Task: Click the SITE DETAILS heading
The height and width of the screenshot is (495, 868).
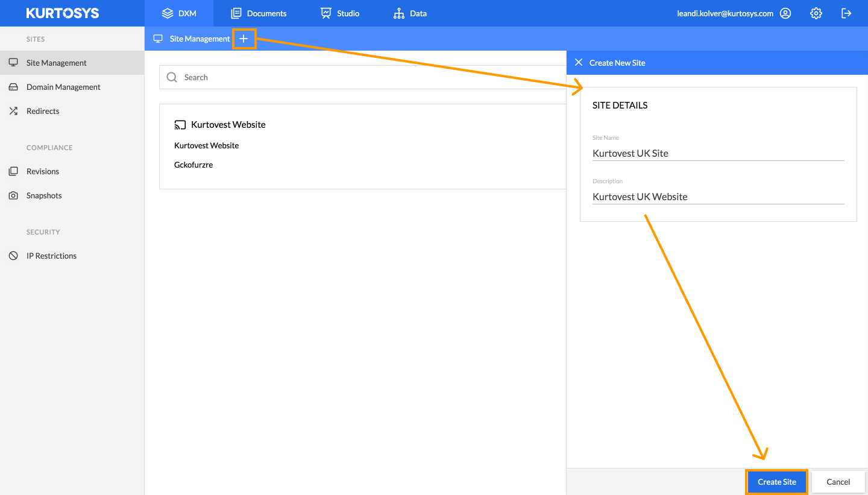Action: click(620, 105)
